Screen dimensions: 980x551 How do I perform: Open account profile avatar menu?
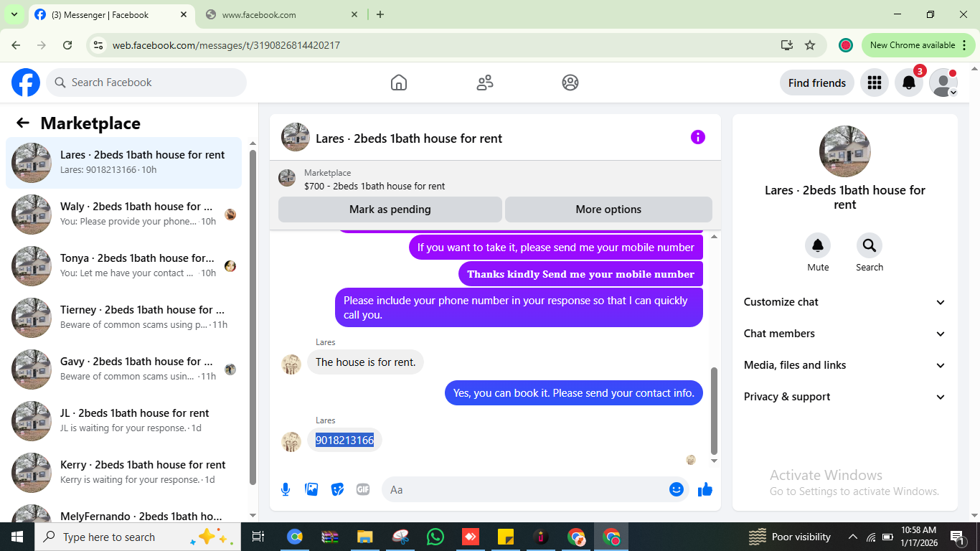click(943, 83)
